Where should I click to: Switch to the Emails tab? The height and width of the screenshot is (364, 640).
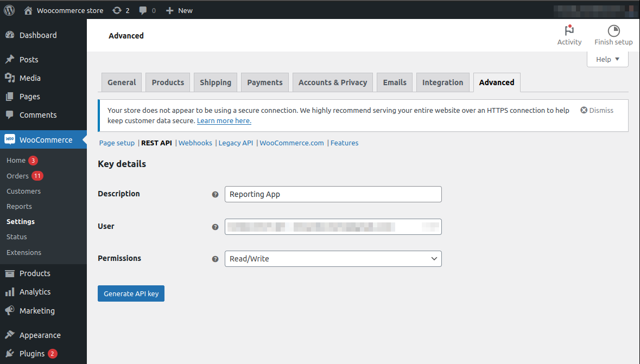point(394,82)
